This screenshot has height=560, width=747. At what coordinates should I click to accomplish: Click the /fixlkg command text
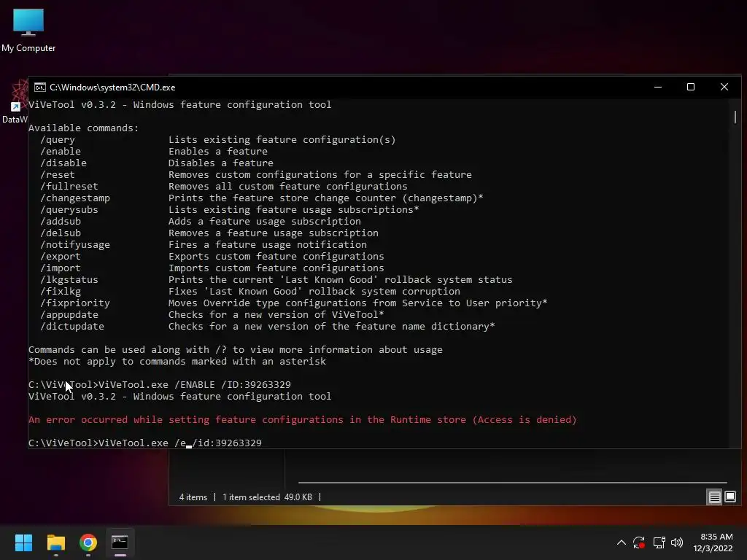coord(61,292)
